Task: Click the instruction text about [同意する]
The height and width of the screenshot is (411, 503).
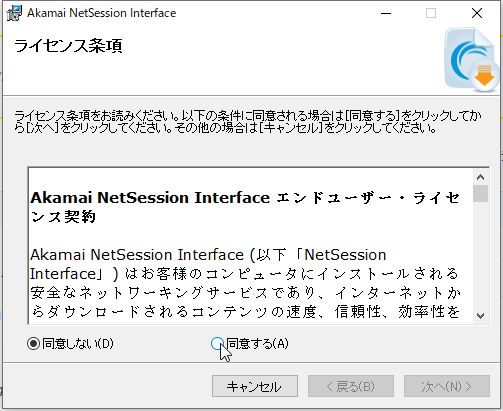Action: (248, 122)
